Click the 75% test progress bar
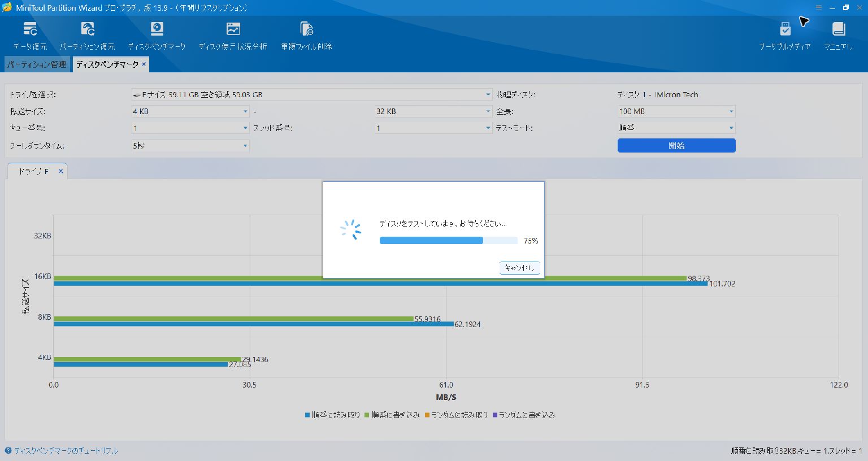Screen dimensions: 868x461 click(x=449, y=241)
